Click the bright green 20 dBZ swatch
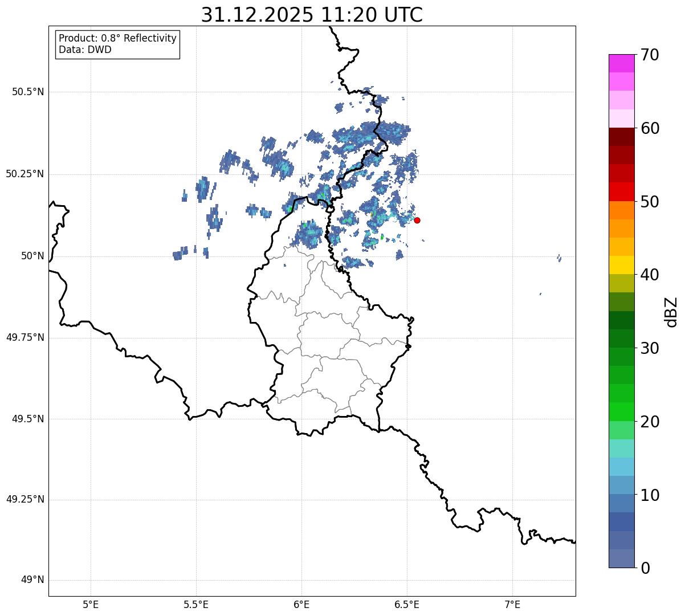 pyautogui.click(x=622, y=411)
